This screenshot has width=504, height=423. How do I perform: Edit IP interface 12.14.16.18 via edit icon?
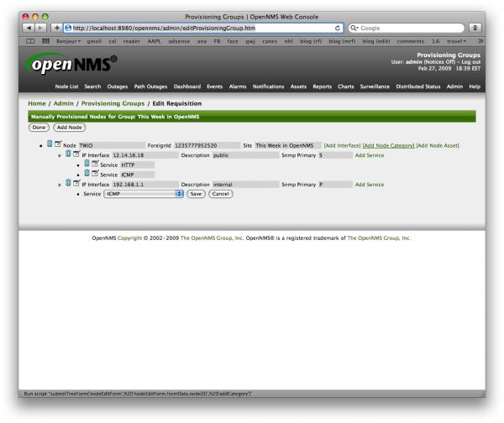pos(76,154)
